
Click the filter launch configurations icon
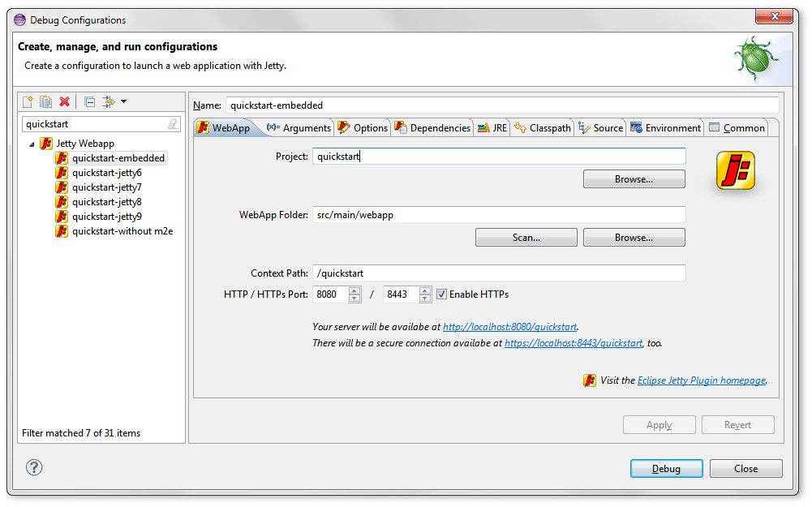[108, 101]
